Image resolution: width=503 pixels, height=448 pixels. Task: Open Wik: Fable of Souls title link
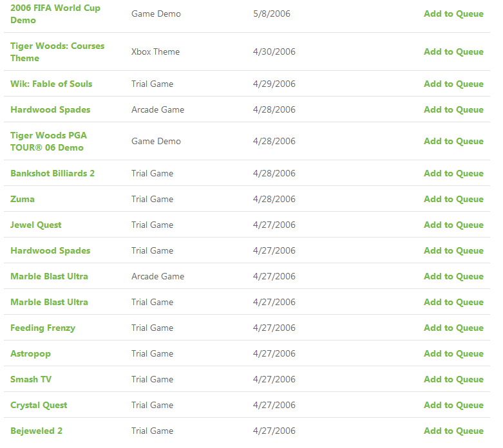[51, 84]
